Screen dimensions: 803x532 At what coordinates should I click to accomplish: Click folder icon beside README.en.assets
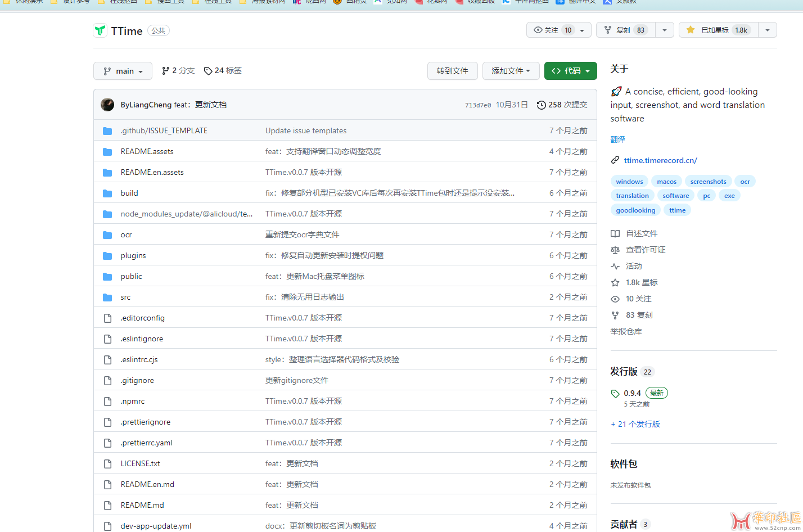[x=107, y=173]
